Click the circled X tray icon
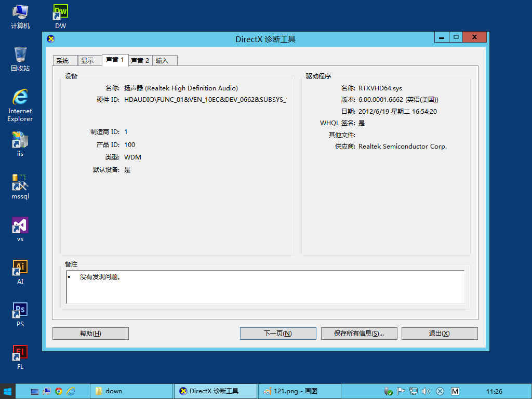 coord(440,392)
